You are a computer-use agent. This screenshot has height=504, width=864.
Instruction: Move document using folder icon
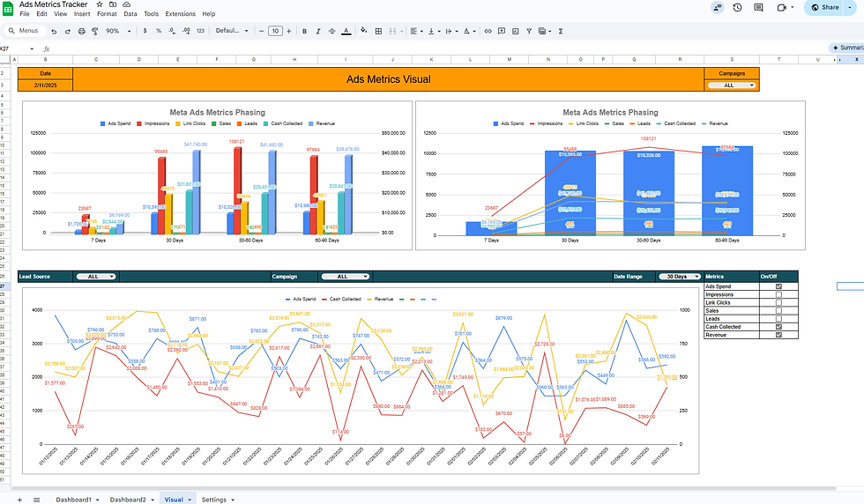click(113, 4)
